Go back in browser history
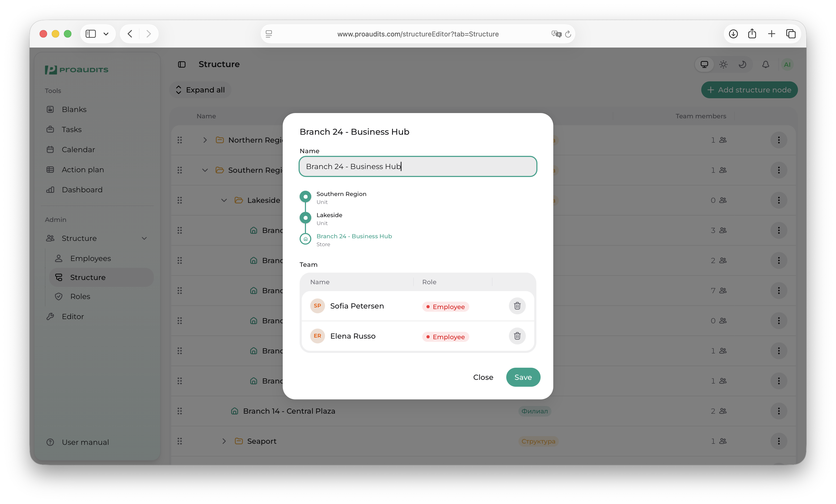The width and height of the screenshot is (836, 504). (x=130, y=34)
